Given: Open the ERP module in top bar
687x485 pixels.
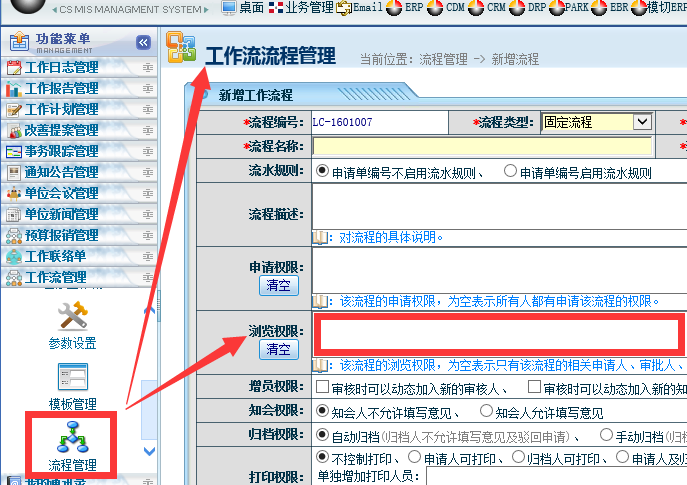Looking at the screenshot, I should coord(404,8).
